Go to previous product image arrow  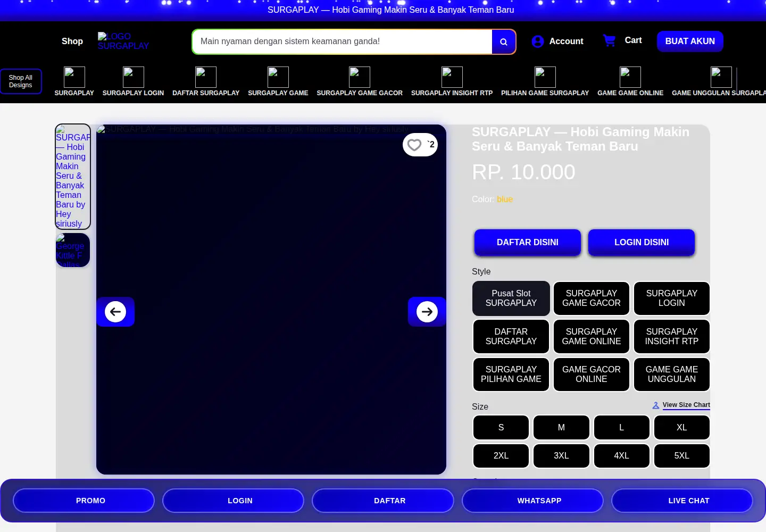point(115,312)
